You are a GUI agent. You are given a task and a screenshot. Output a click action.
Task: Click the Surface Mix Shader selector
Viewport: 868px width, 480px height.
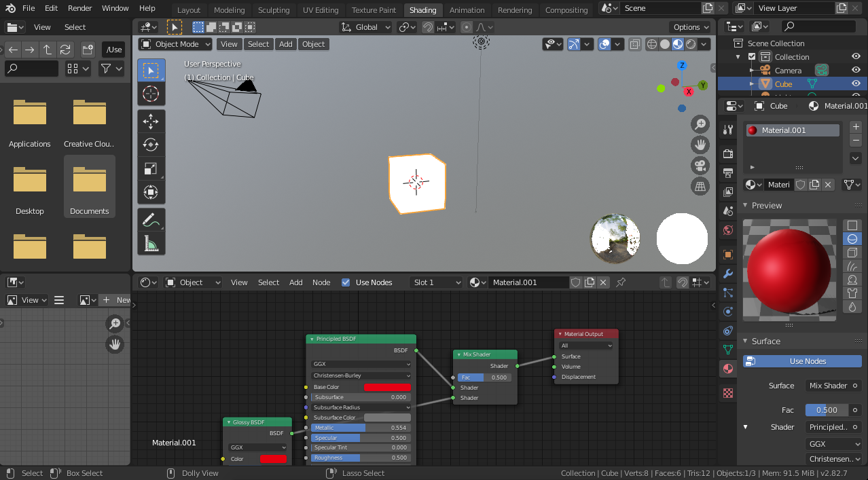click(834, 386)
